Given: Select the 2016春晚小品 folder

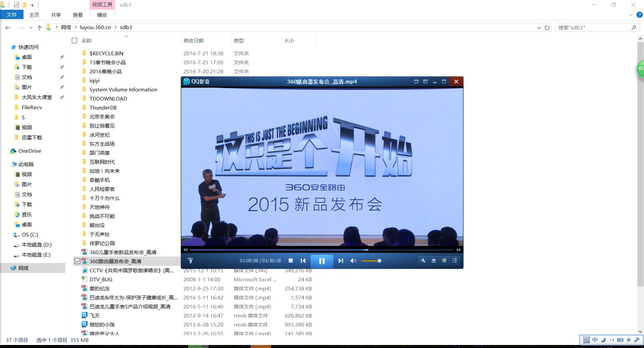Looking at the screenshot, I should pyautogui.click(x=106, y=71).
